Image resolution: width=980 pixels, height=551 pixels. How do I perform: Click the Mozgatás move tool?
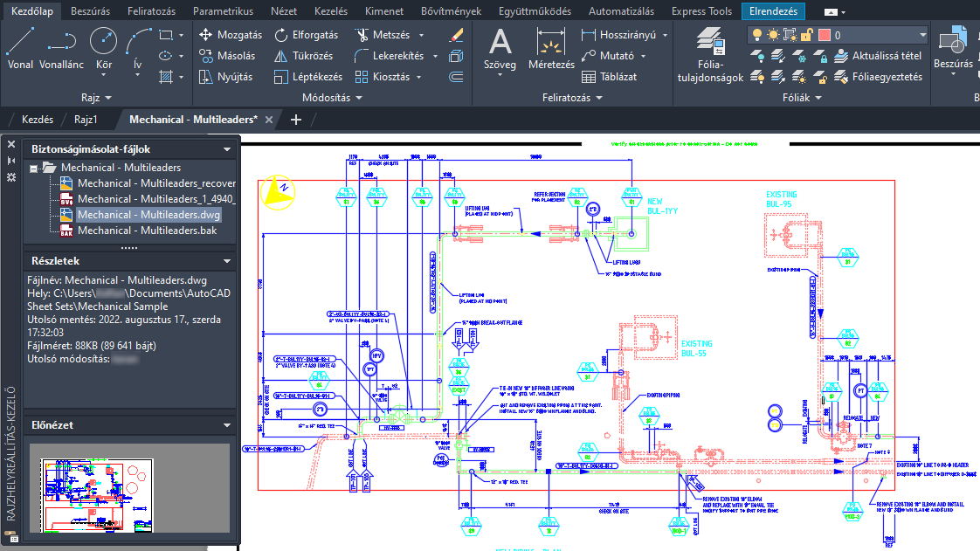pyautogui.click(x=231, y=35)
